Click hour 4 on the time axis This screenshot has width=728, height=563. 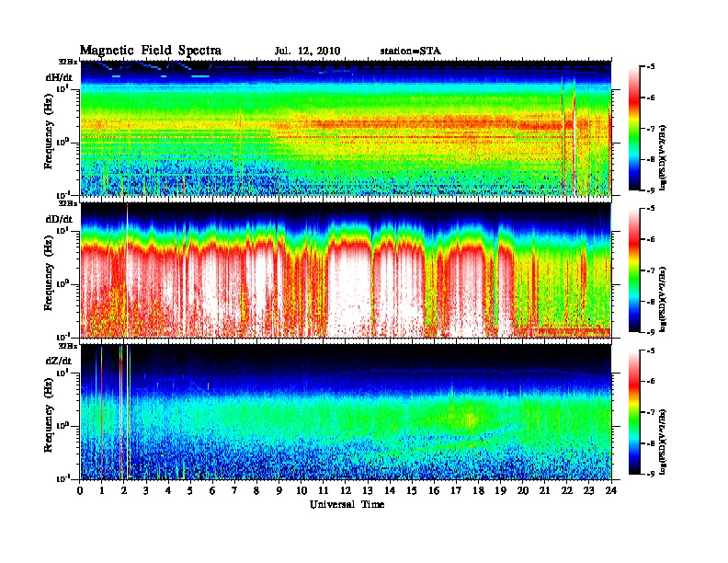168,490
